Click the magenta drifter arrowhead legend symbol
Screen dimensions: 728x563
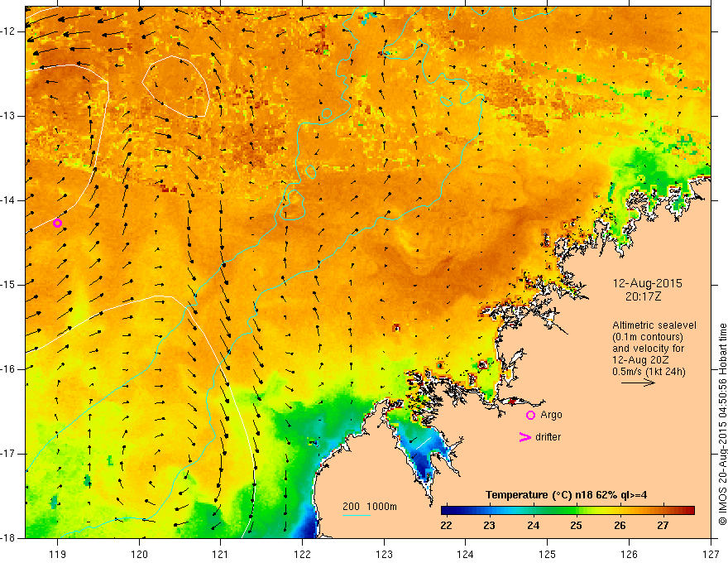pos(524,437)
